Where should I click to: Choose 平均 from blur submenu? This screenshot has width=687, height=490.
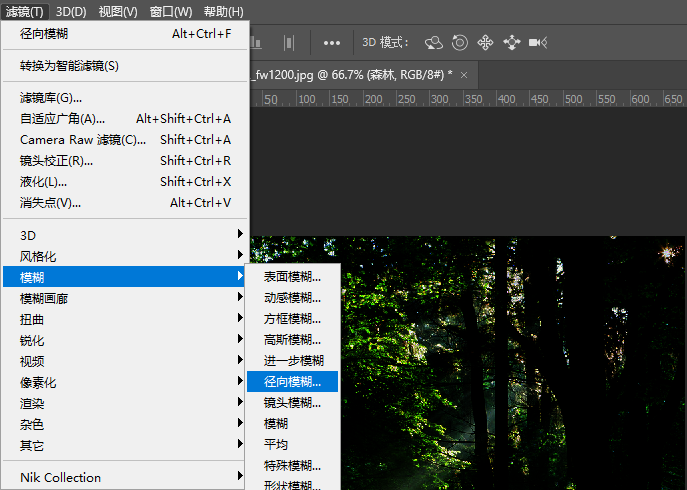293,445
